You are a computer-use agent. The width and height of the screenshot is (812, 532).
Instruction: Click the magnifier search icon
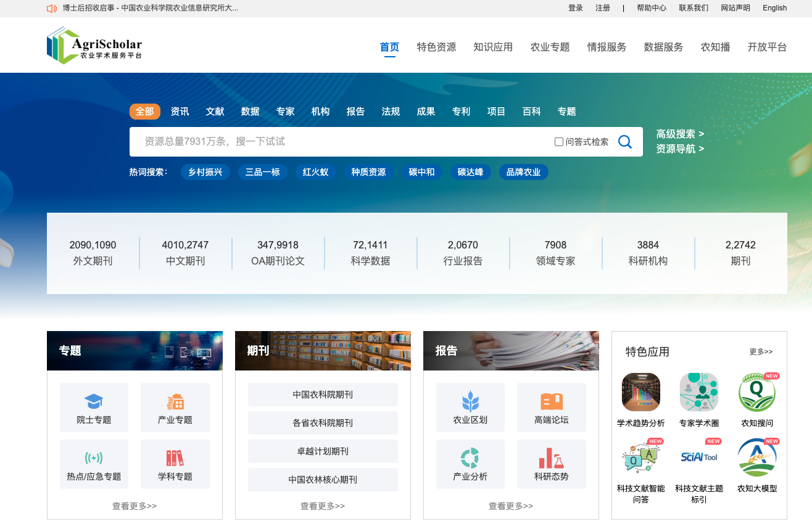(x=625, y=142)
